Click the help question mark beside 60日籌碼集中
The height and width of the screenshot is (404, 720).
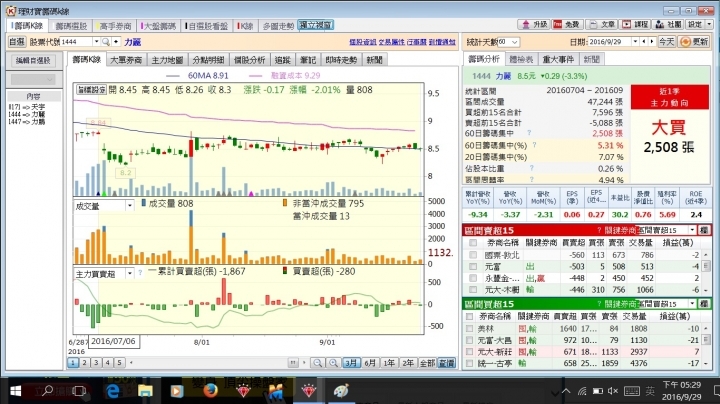[529, 133]
